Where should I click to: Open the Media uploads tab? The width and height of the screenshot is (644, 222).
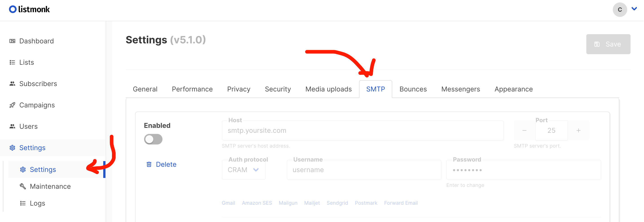[328, 89]
